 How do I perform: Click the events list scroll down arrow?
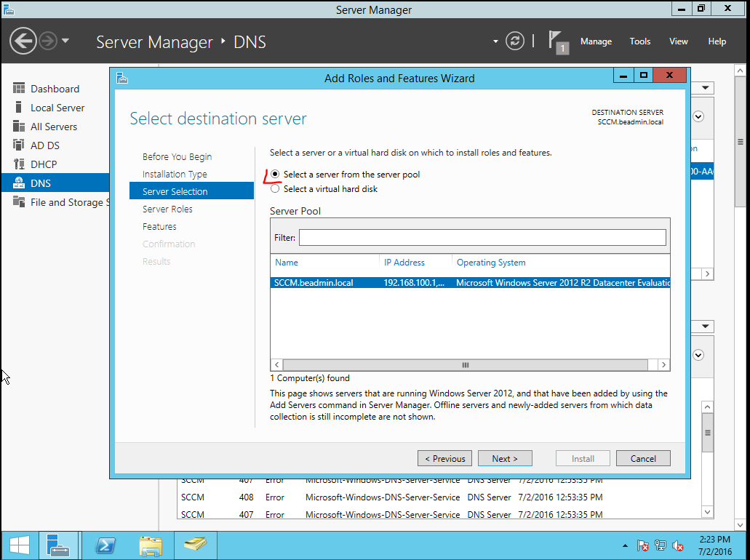coord(707,512)
